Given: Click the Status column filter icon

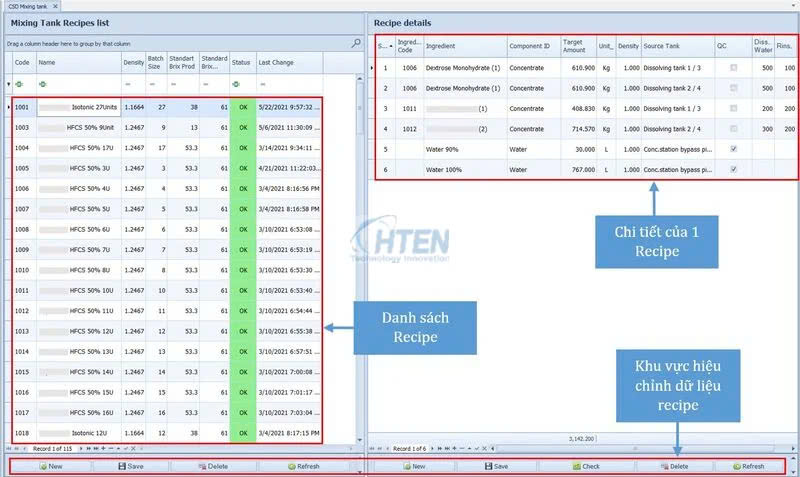Looking at the screenshot, I should (x=236, y=85).
